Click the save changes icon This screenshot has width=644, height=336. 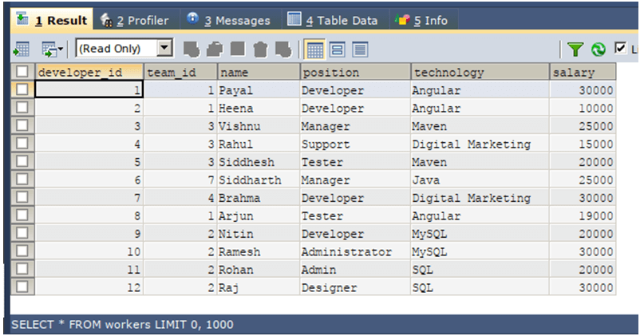point(238,49)
